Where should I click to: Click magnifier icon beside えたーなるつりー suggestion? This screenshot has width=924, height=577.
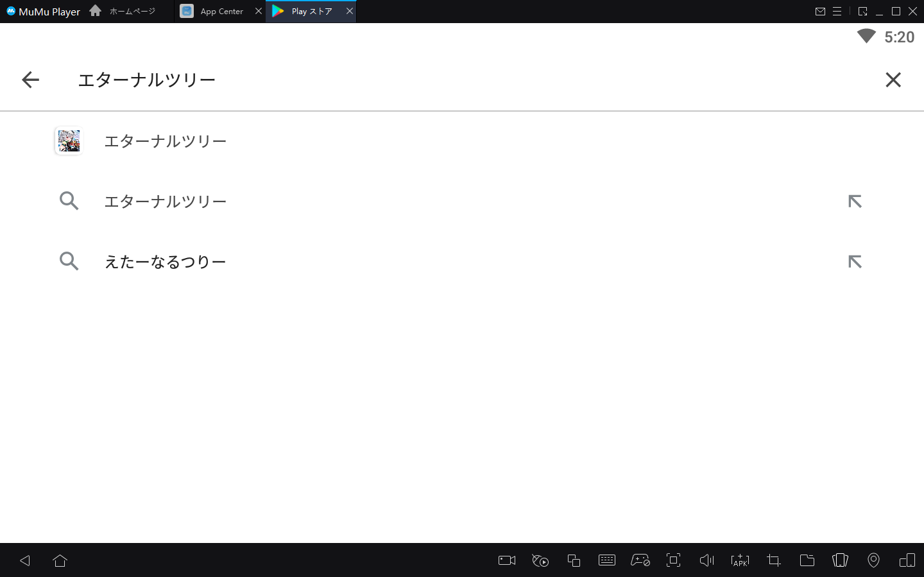[69, 261]
